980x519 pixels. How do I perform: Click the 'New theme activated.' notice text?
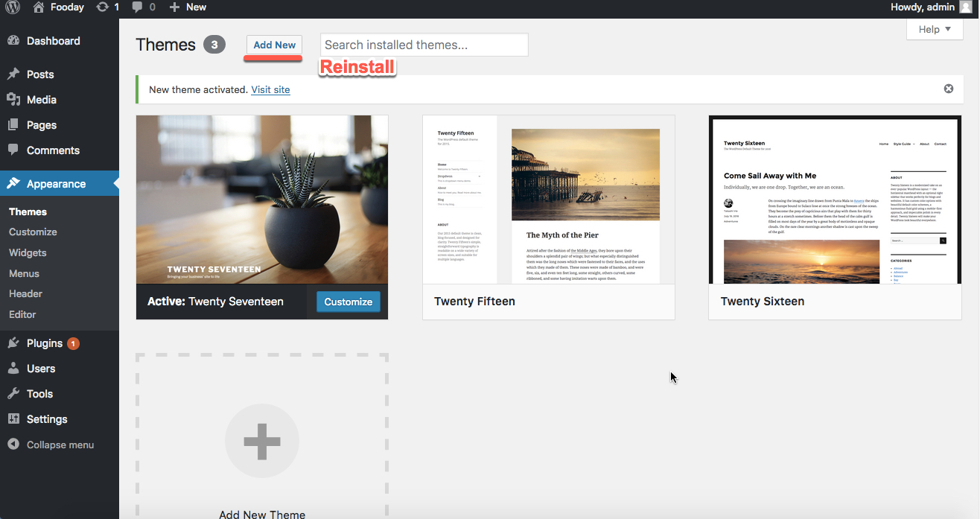click(x=198, y=90)
